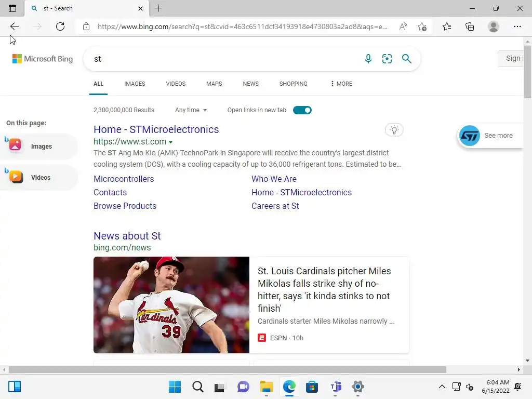This screenshot has height=399, width=532.
Task: Jump to Images section on this page
Action: click(39, 146)
